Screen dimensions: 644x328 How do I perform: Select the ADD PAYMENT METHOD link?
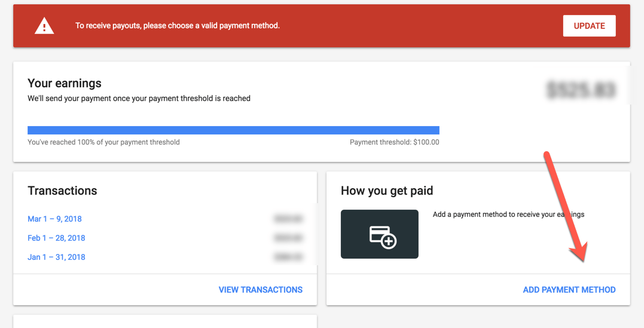coord(569,290)
